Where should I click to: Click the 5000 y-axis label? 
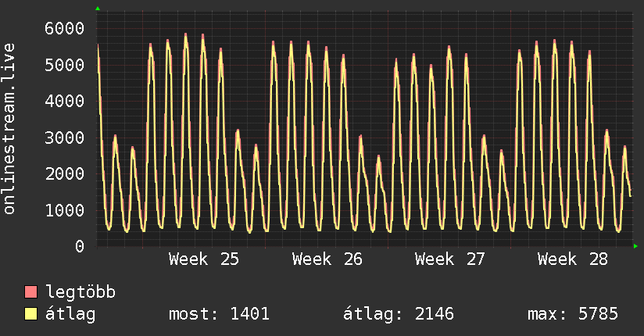click(x=65, y=65)
